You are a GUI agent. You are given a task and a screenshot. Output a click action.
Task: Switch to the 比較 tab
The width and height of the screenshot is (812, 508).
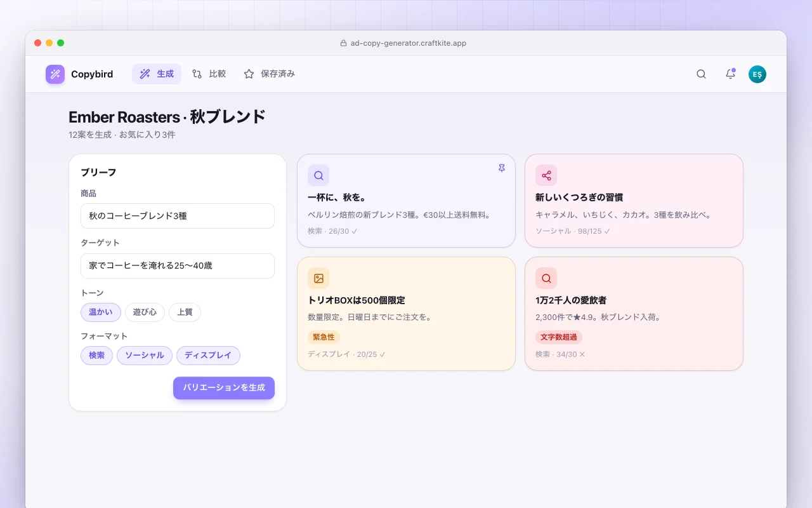[209, 74]
